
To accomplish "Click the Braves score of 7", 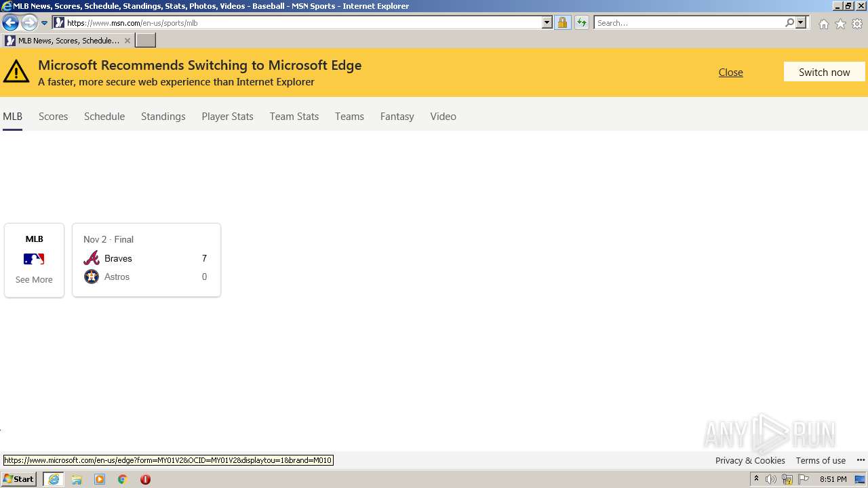I will tap(204, 258).
